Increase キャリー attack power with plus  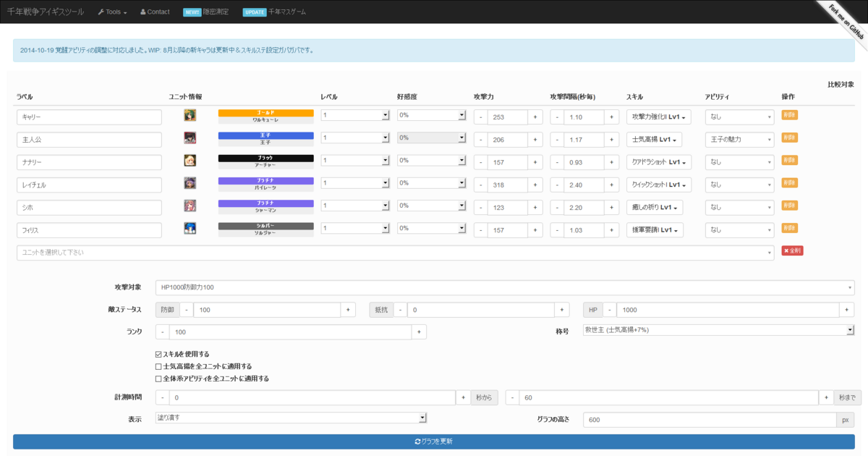(x=535, y=117)
